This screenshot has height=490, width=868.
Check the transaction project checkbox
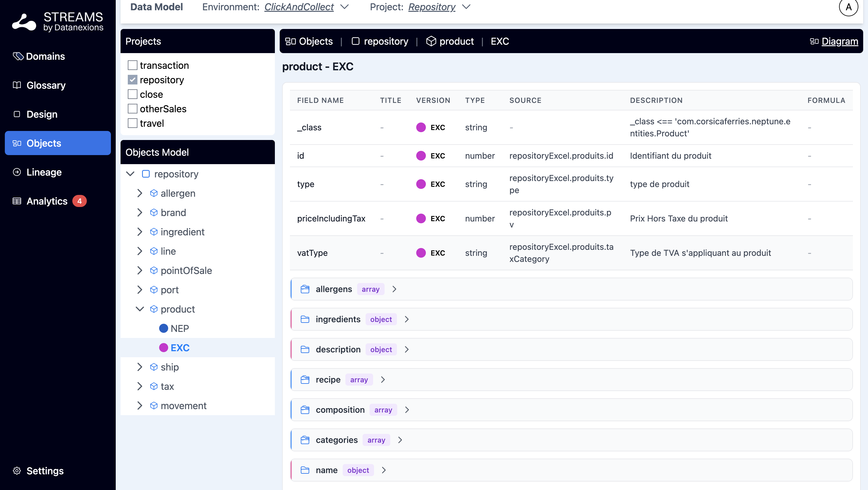pyautogui.click(x=132, y=65)
